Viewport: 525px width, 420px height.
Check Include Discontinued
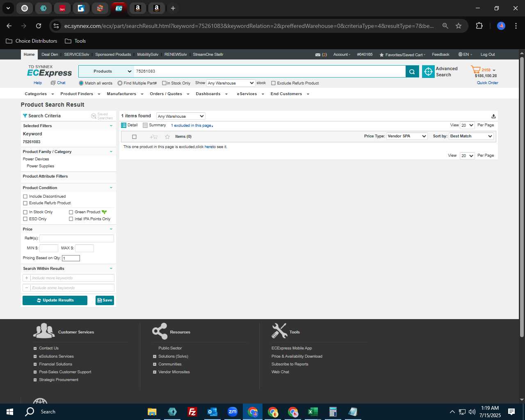25,196
